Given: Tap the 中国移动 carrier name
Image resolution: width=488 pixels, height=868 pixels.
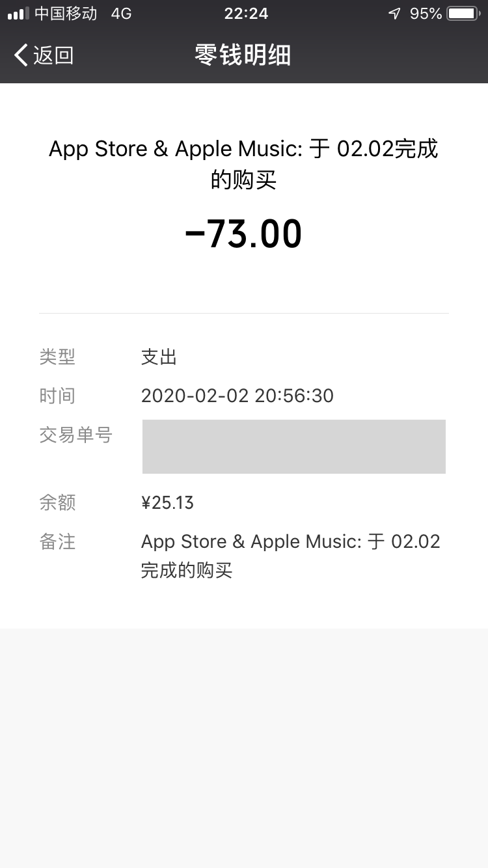Looking at the screenshot, I should pyautogui.click(x=65, y=14).
